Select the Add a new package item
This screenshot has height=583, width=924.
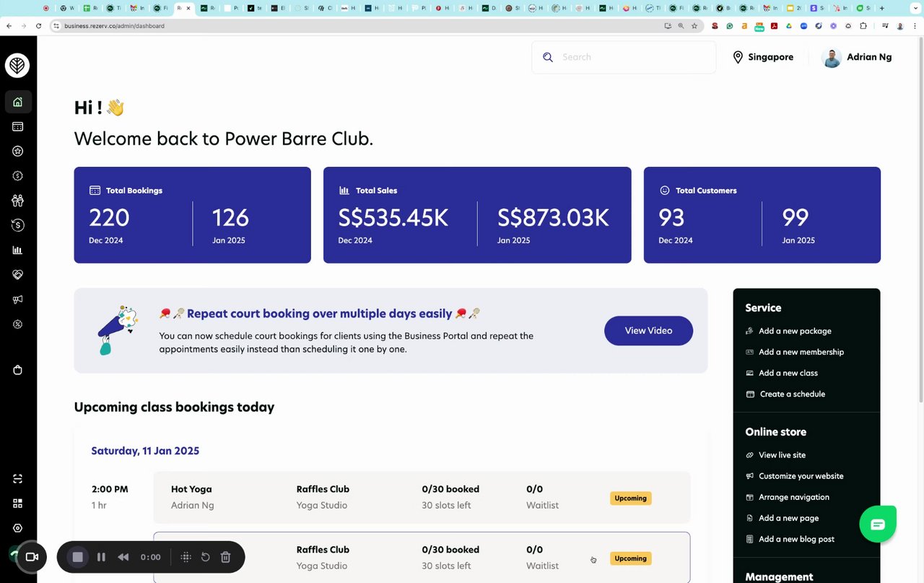pos(794,331)
